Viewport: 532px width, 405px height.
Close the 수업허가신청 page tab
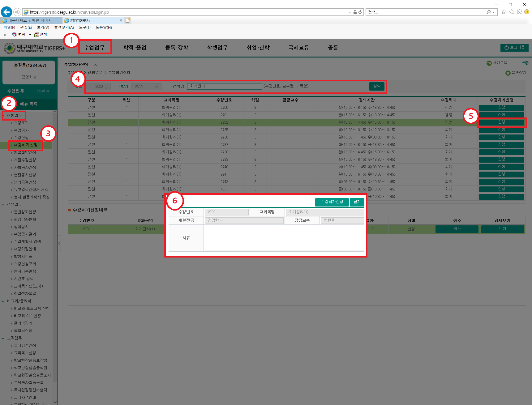[x=96, y=65]
